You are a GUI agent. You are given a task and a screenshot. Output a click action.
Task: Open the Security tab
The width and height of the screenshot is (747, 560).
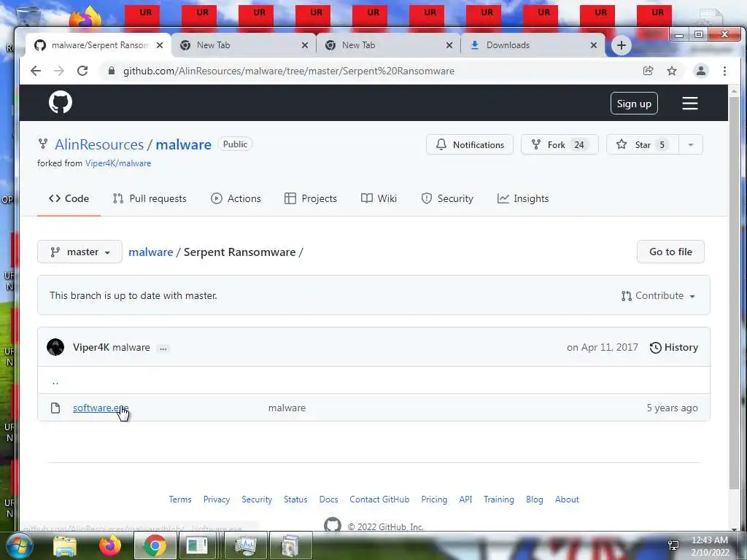(x=447, y=198)
